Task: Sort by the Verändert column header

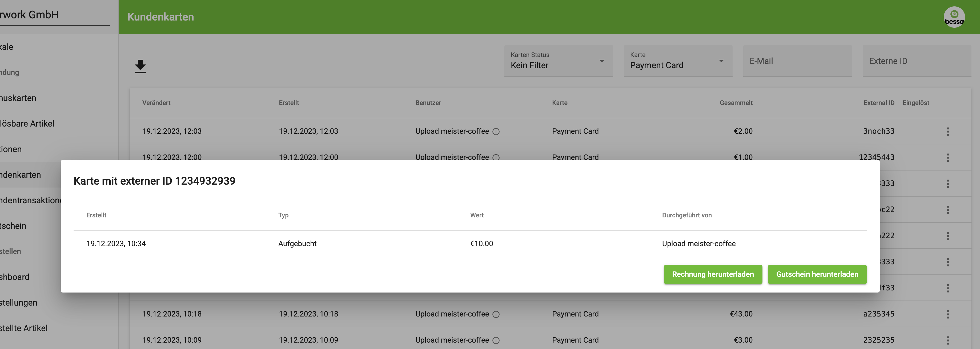Action: (x=156, y=103)
